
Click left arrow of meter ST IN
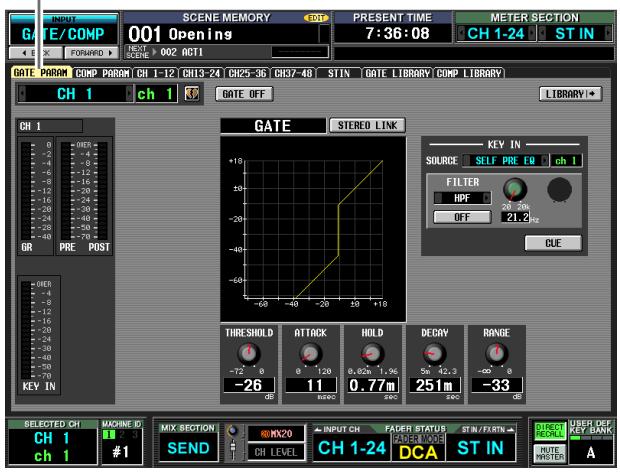(x=542, y=33)
